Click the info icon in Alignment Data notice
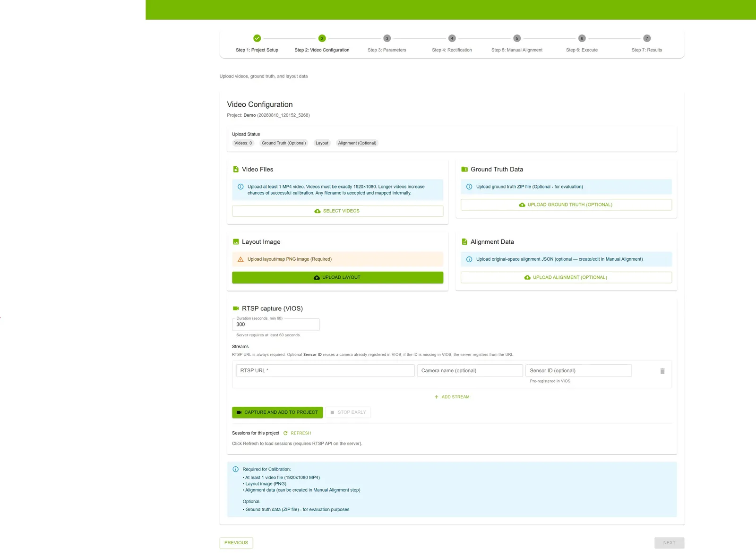 469,259
